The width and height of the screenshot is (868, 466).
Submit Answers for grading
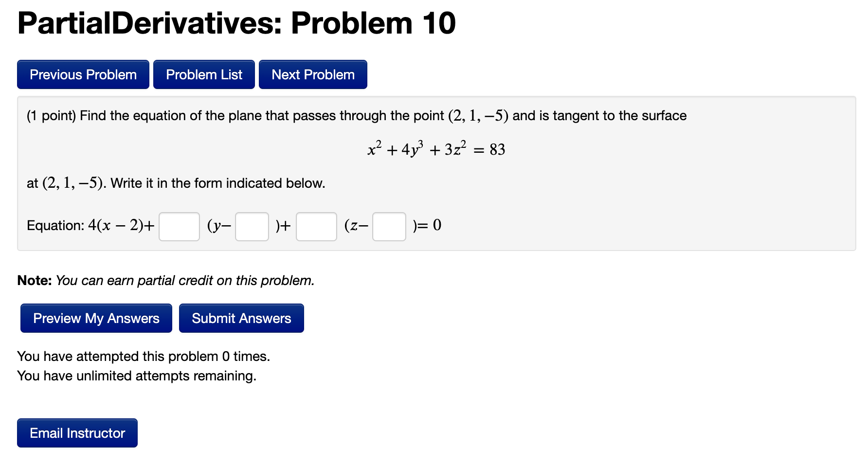pyautogui.click(x=241, y=318)
